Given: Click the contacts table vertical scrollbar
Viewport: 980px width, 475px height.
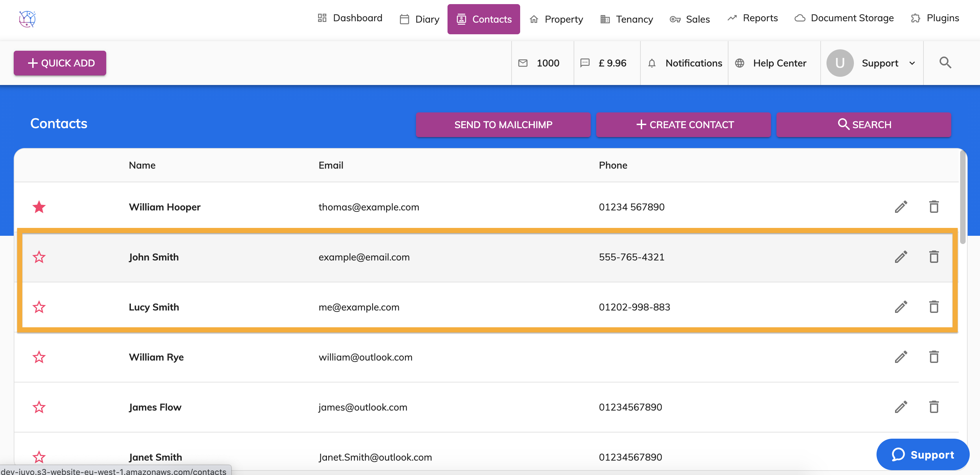Looking at the screenshot, I should tap(963, 197).
